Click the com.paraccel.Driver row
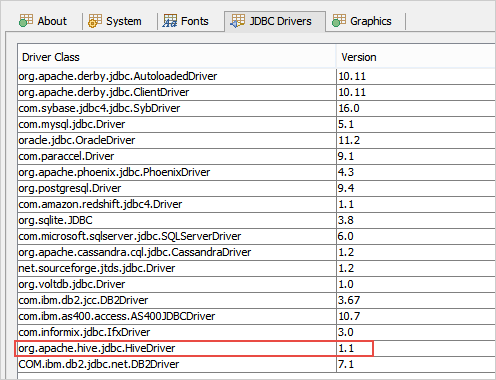496x380 pixels. click(257, 156)
